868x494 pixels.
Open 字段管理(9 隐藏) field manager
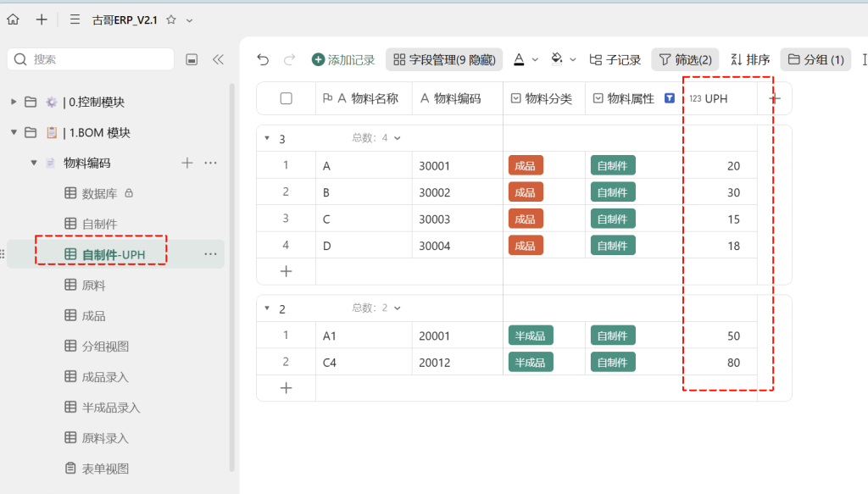(444, 59)
